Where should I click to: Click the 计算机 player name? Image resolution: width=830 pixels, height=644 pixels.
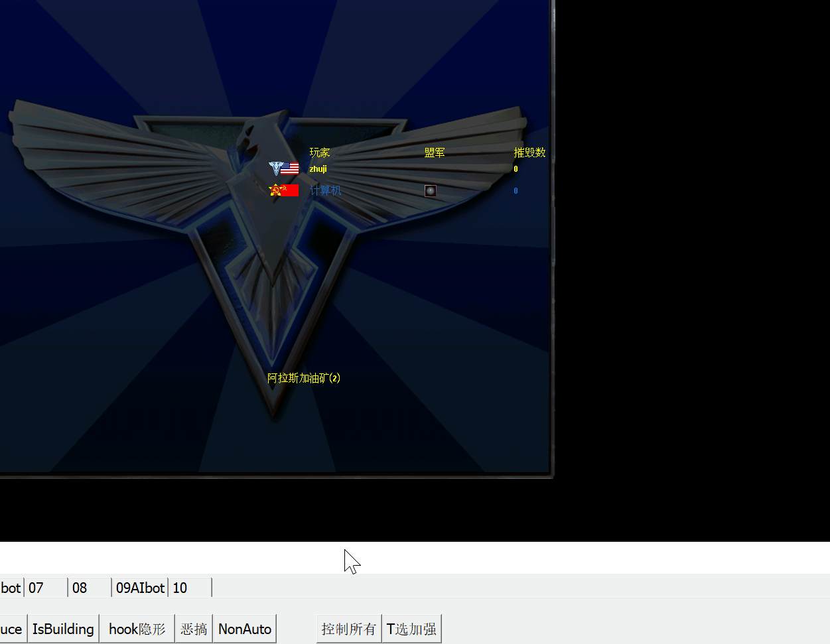325,190
